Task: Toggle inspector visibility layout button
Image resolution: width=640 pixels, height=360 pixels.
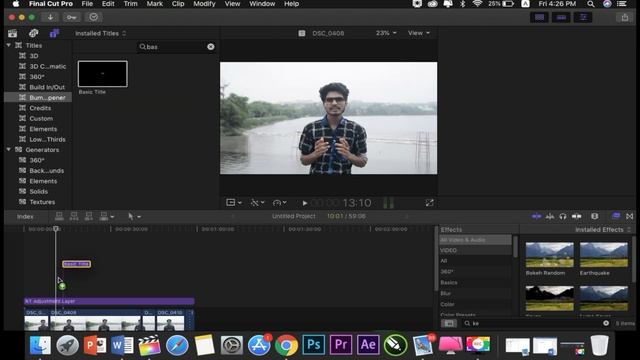Action: [x=583, y=17]
